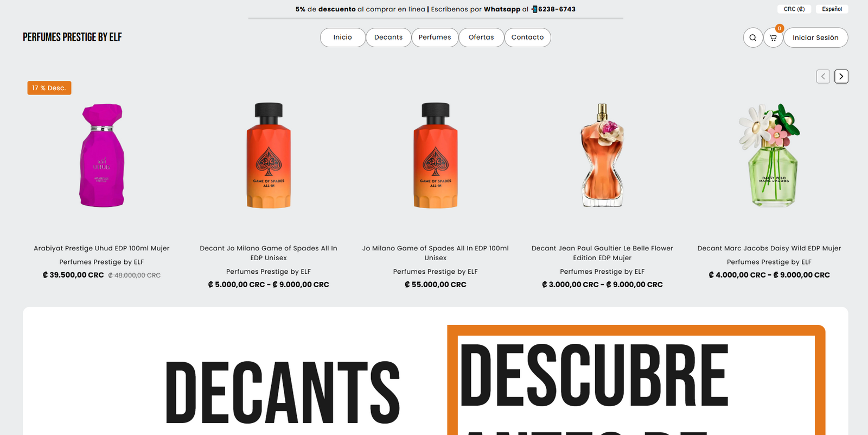Screen dimensions: 868x435
Task: Open the search magnifier icon
Action: [x=752, y=37]
